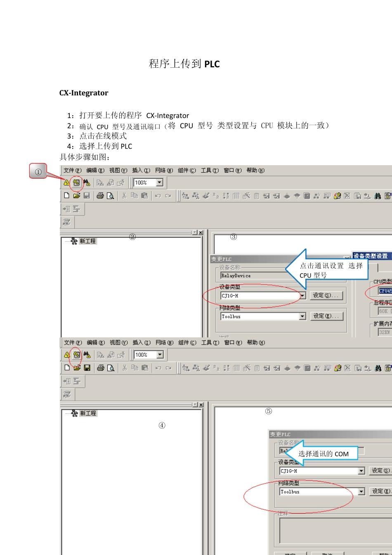Click the New file icon in lower screenshot
This screenshot has width=392, height=555.
(67, 368)
